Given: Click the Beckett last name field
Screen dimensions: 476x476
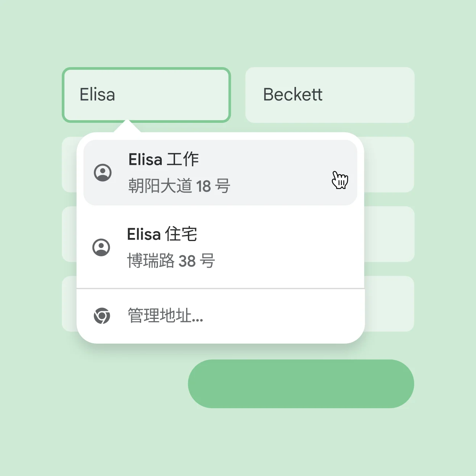Looking at the screenshot, I should click(x=330, y=95).
